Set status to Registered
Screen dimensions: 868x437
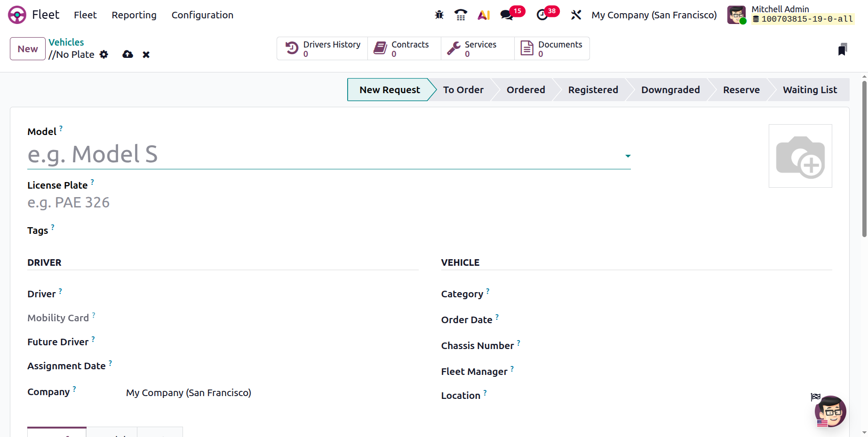[593, 90]
